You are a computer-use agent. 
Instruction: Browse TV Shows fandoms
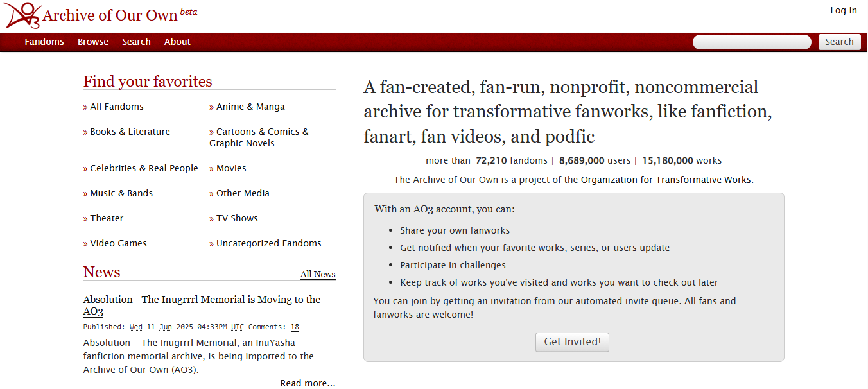pyautogui.click(x=237, y=218)
